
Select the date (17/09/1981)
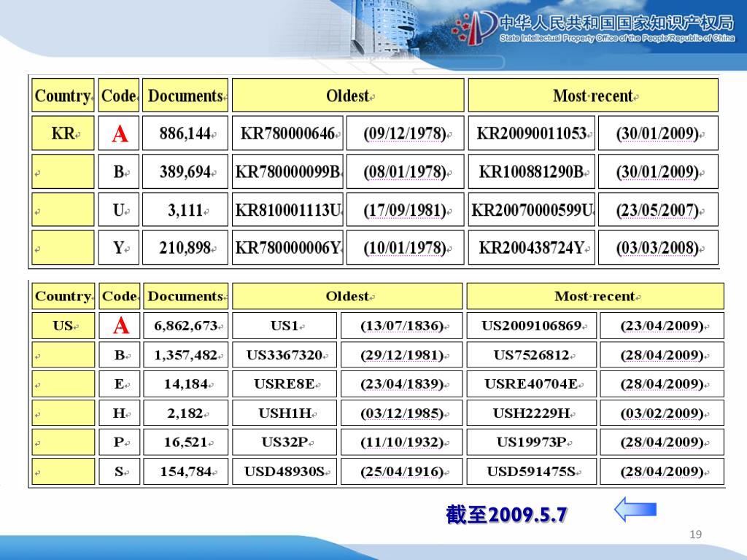pyautogui.click(x=405, y=210)
